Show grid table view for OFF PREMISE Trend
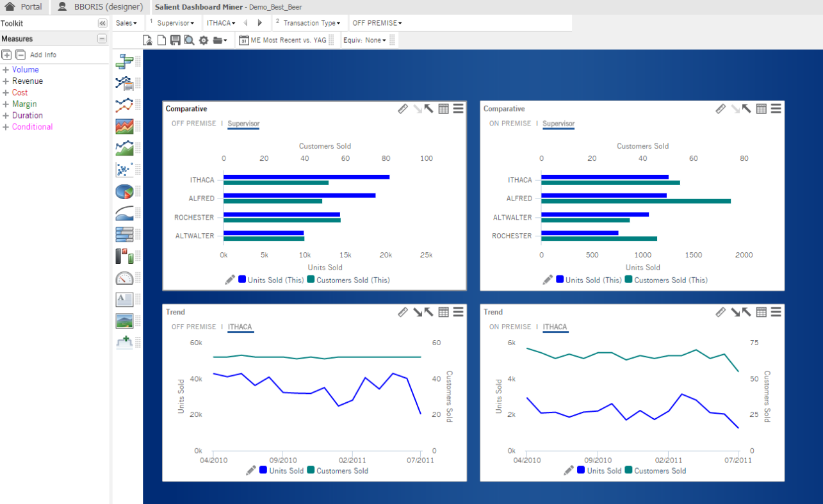Viewport: 823px width, 504px height. click(x=444, y=312)
